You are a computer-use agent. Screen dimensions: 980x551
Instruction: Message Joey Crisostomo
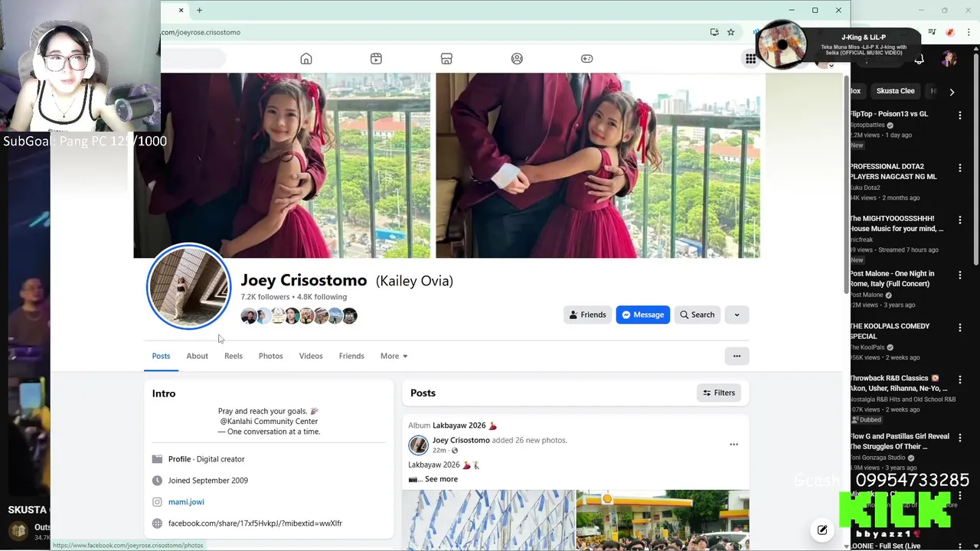pyautogui.click(x=643, y=315)
